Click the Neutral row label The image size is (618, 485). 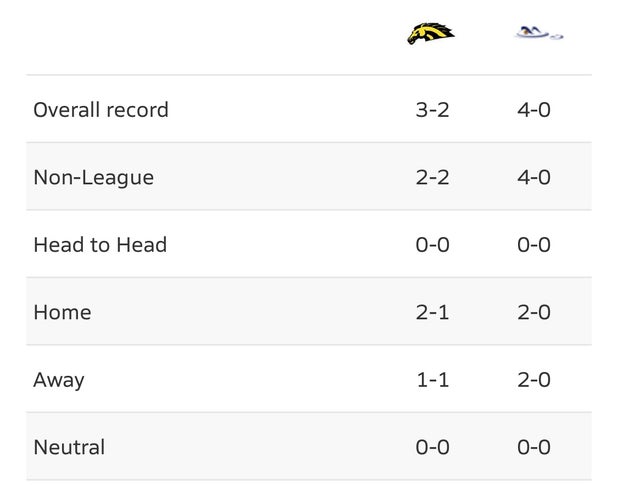(x=69, y=447)
